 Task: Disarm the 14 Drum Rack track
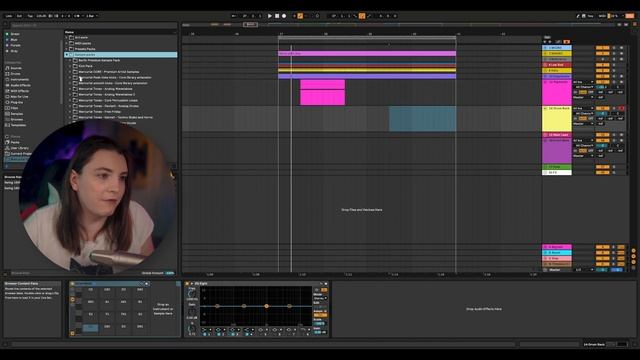pos(621,109)
